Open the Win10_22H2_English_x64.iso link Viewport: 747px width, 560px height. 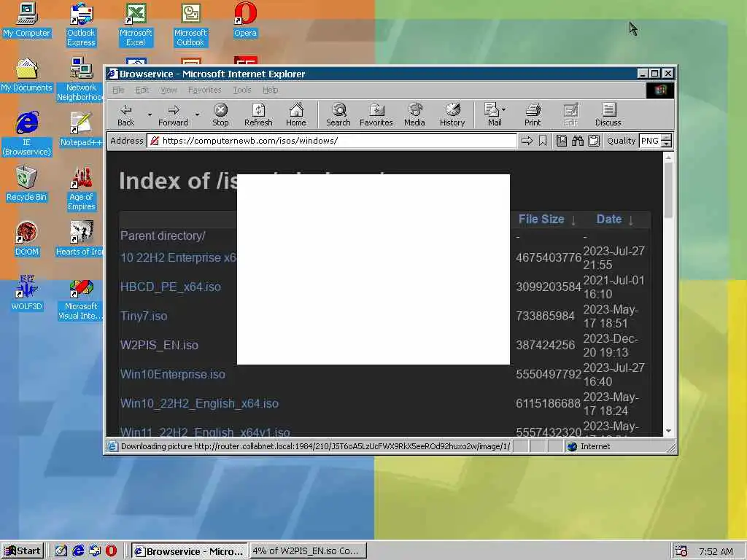(199, 403)
